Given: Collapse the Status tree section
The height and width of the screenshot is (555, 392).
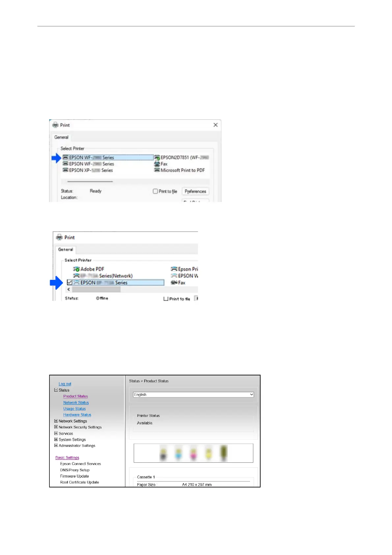Looking at the screenshot, I should pyautogui.click(x=56, y=390).
